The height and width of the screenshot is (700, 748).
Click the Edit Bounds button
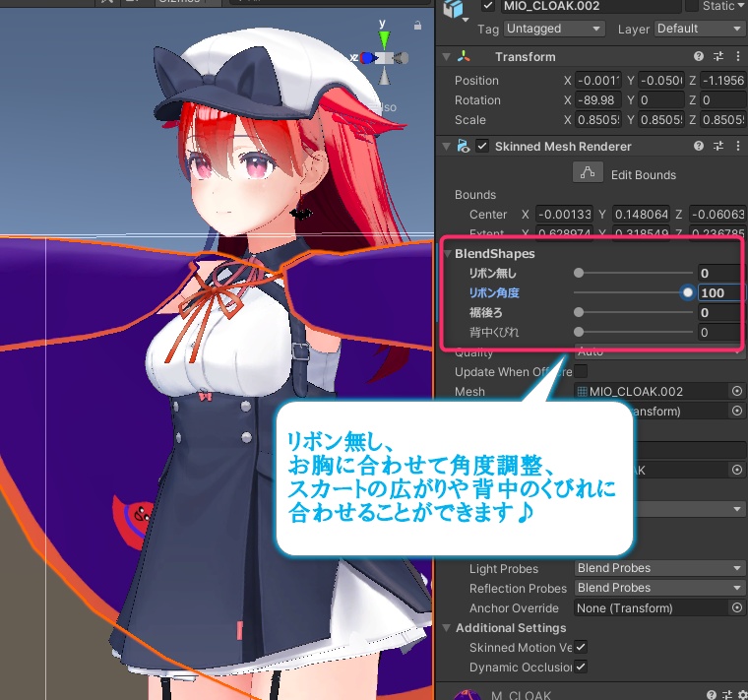point(588,172)
